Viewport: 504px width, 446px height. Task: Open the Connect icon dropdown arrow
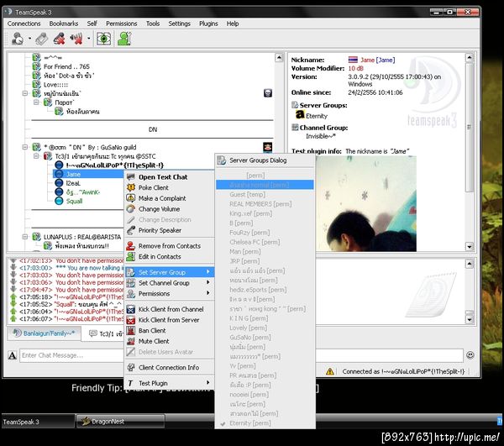(29, 39)
